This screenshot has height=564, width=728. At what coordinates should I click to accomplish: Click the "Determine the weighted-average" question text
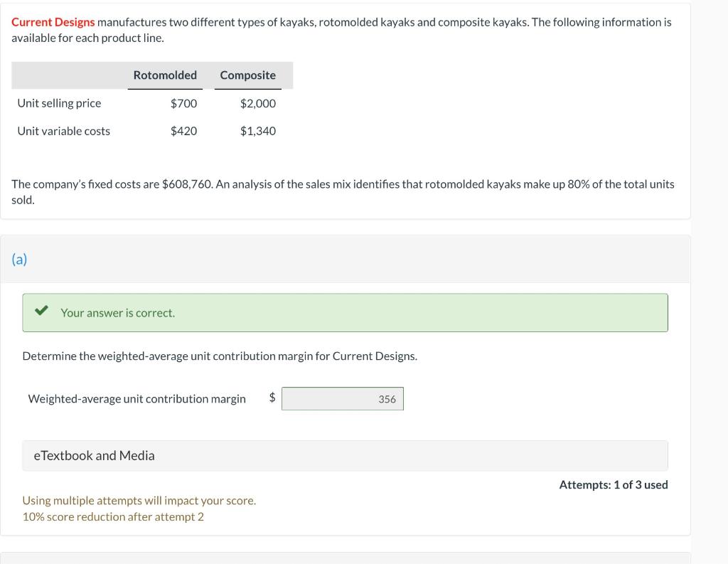pos(220,356)
